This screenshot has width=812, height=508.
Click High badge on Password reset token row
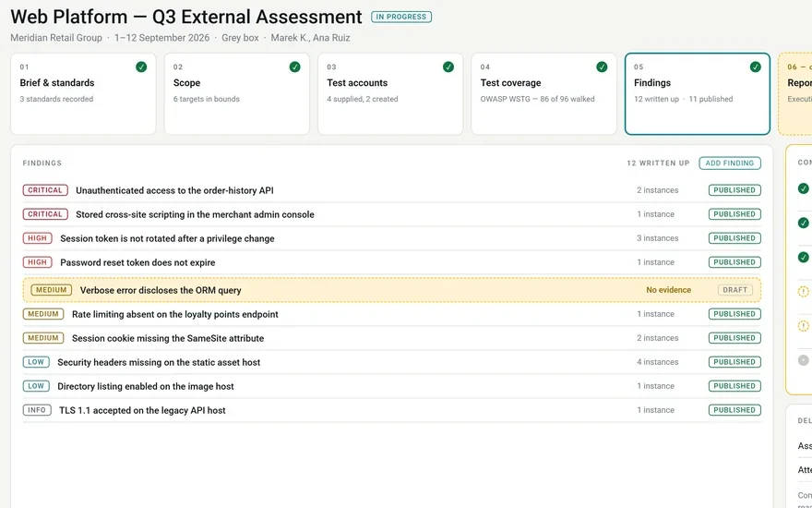pyautogui.click(x=37, y=262)
